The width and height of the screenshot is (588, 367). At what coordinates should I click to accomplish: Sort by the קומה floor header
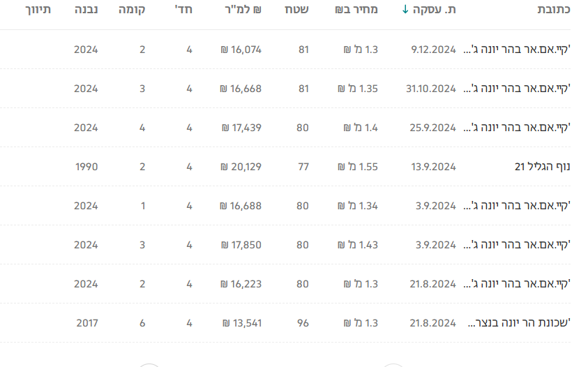(x=133, y=10)
